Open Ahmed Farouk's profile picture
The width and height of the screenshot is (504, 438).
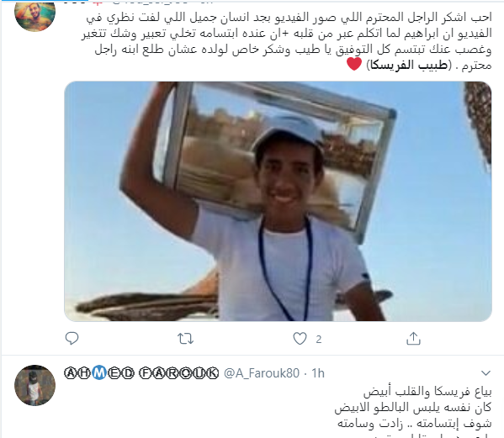point(35,385)
